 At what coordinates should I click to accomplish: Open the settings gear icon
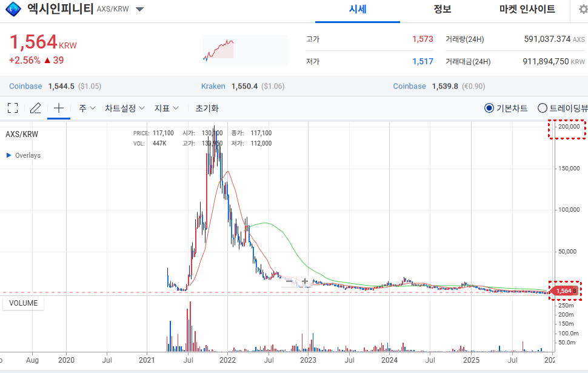pos(583,10)
